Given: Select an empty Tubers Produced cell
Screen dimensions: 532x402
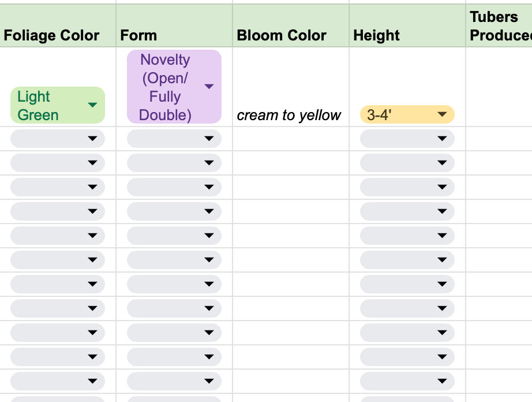Looking at the screenshot, I should coord(499,138).
